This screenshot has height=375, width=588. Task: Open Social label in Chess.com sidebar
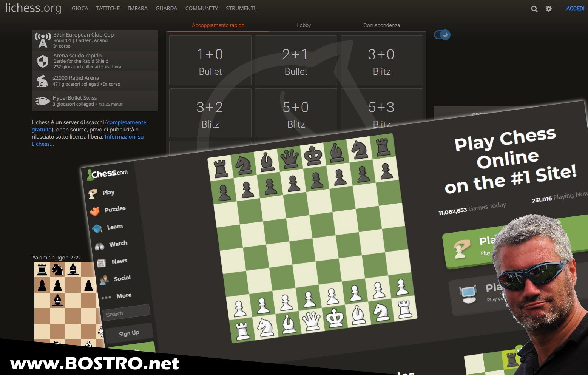point(122,278)
